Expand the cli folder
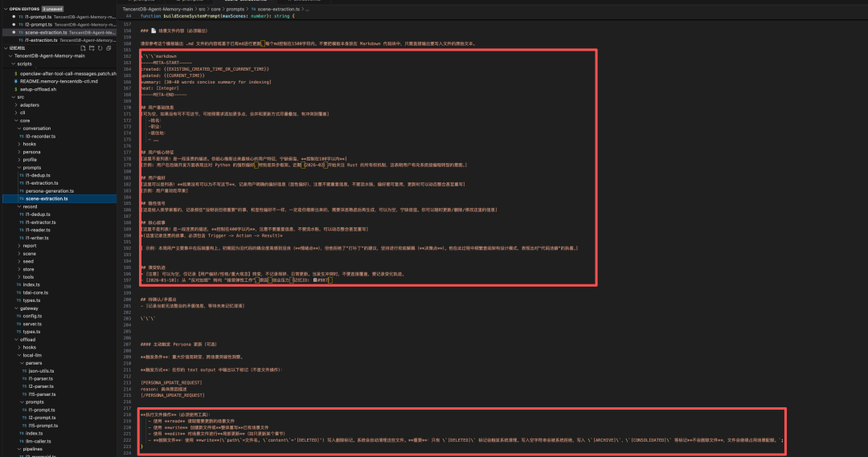868x457 pixels. (16, 112)
